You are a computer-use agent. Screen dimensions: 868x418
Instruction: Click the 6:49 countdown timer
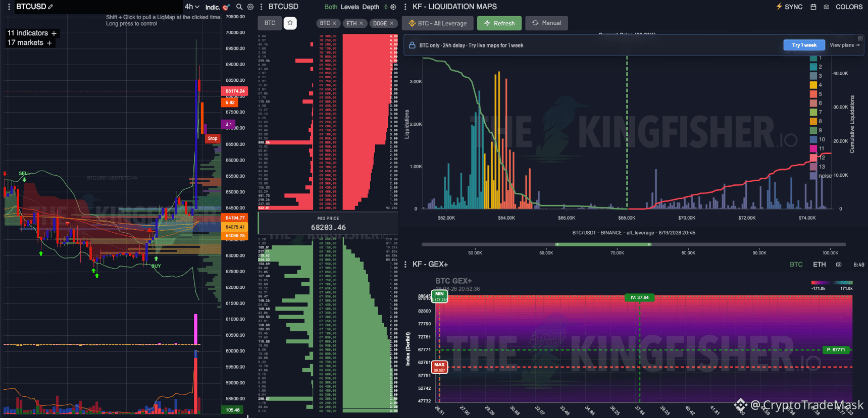click(x=858, y=265)
